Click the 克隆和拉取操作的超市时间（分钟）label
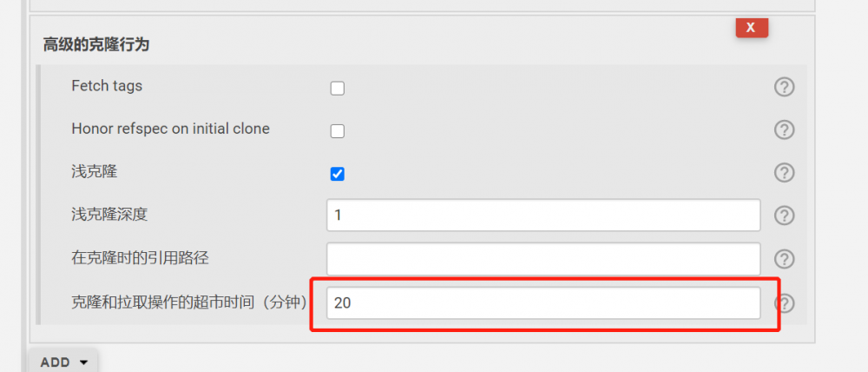This screenshot has height=372, width=868. point(189,302)
